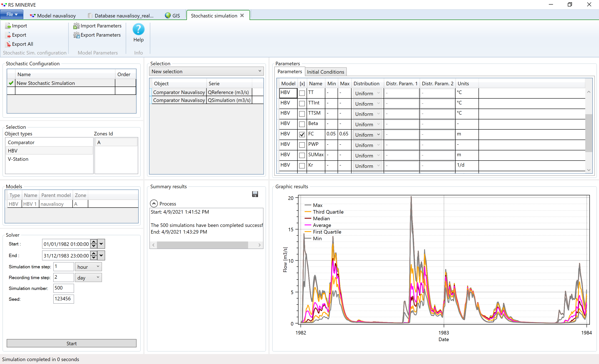Enable the FC parameter checkbox
Viewport: 599px width, 364px height.
click(x=302, y=134)
